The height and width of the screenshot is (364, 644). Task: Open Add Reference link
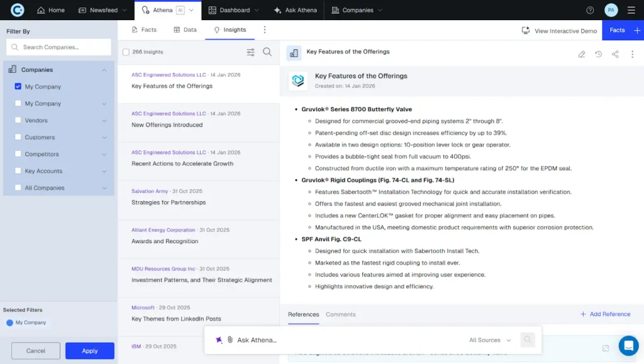605,314
